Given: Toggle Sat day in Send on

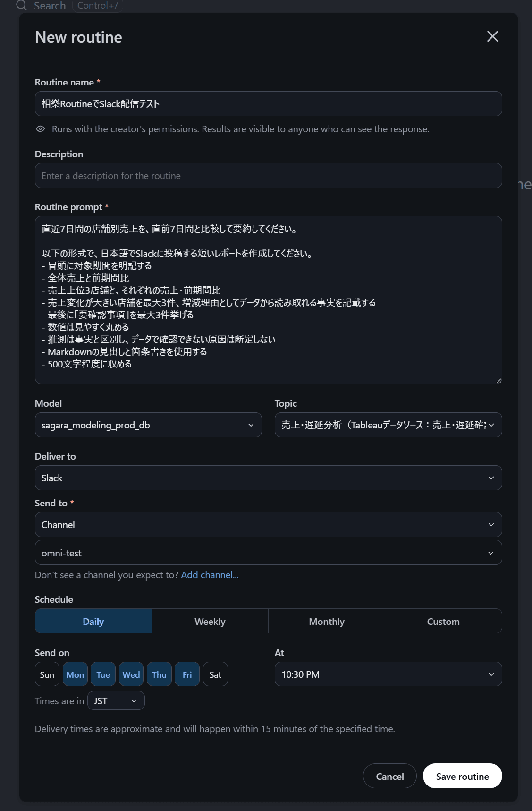Looking at the screenshot, I should coord(215,674).
